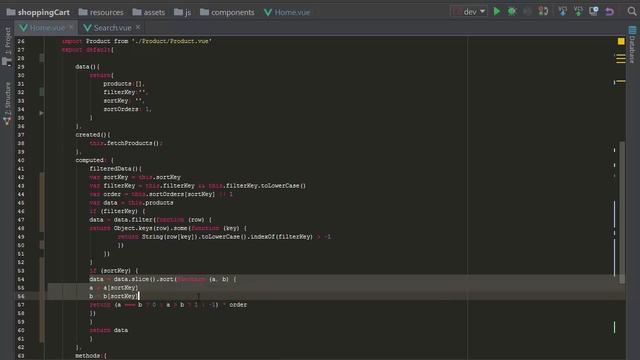The width and height of the screenshot is (640, 360).
Task: Revert changes with the purple undo arrow
Action: point(609,11)
